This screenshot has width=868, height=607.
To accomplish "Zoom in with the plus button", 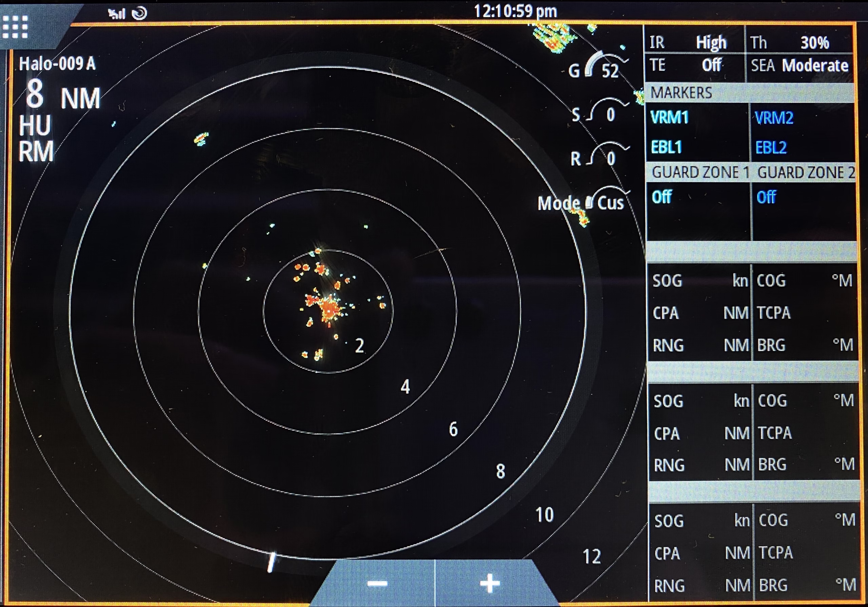I will [x=490, y=583].
